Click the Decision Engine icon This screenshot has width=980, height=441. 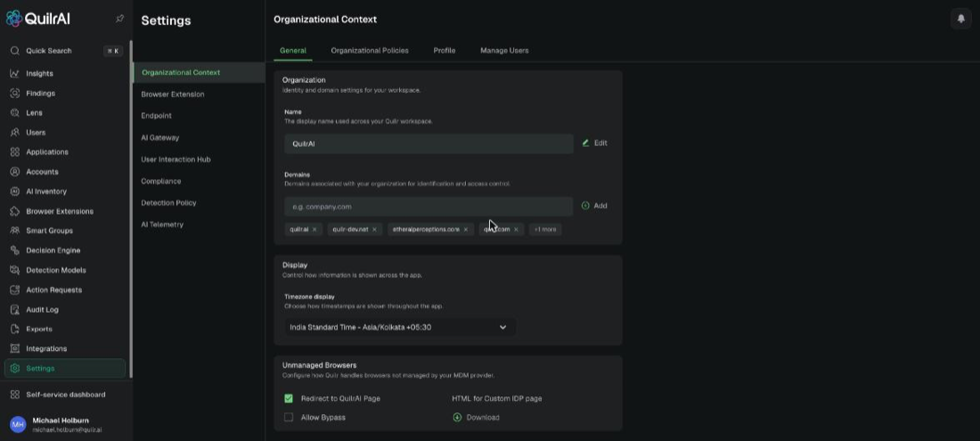click(15, 250)
